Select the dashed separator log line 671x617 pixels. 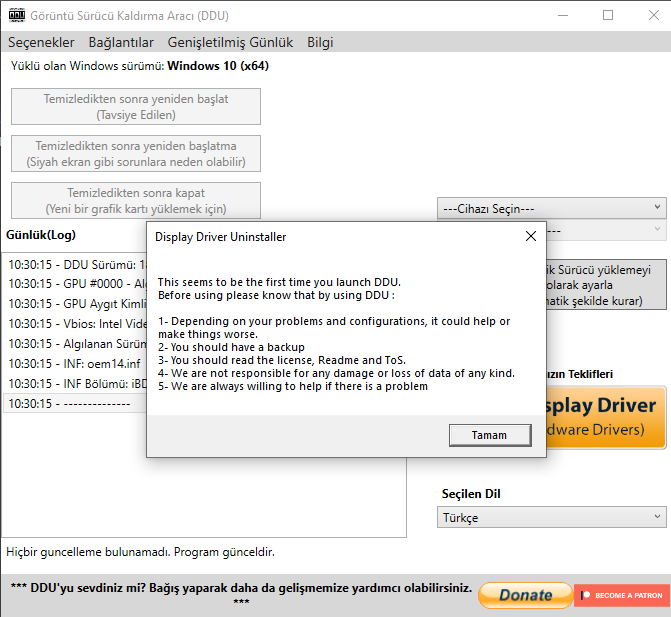pyautogui.click(x=77, y=403)
